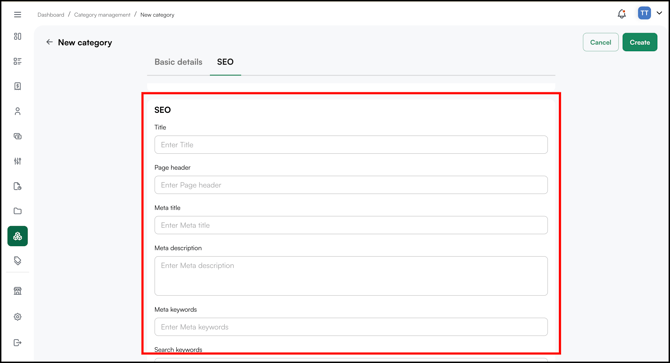Open the dashboard grid icon in sidebar

point(18,36)
